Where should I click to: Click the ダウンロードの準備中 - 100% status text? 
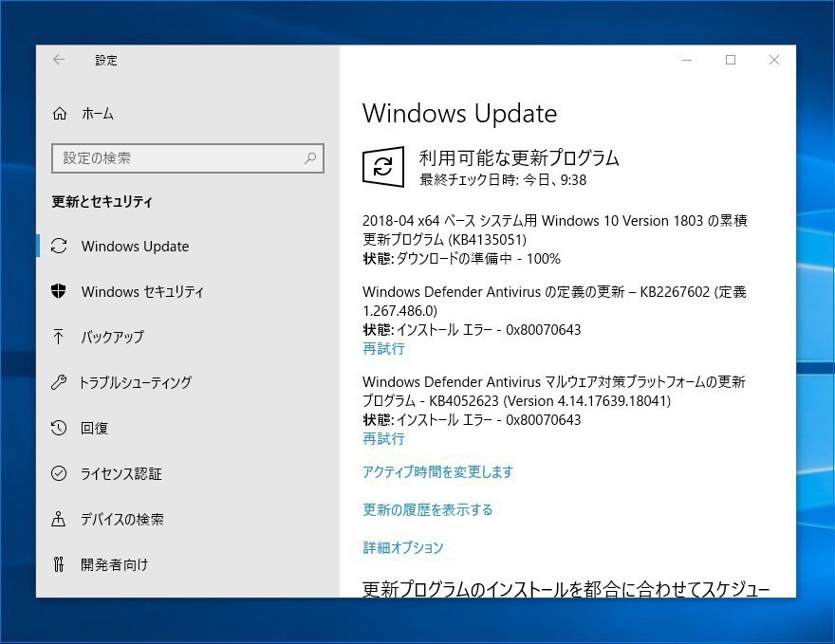coord(479,259)
